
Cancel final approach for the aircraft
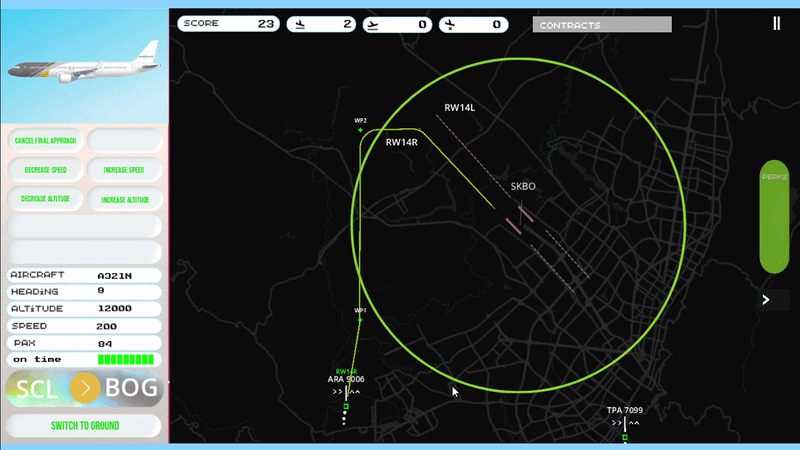pos(45,140)
